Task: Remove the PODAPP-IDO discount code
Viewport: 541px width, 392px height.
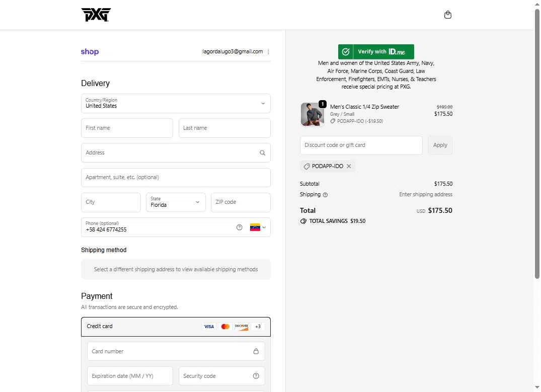Action: 349,166
